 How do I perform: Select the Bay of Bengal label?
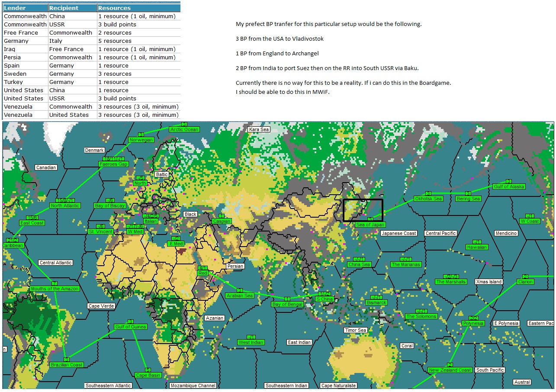click(x=287, y=304)
